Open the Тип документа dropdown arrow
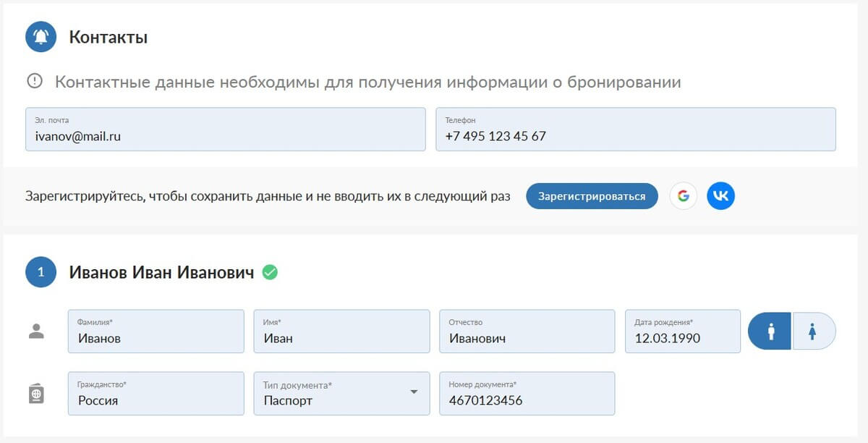The image size is (868, 443). click(x=414, y=392)
